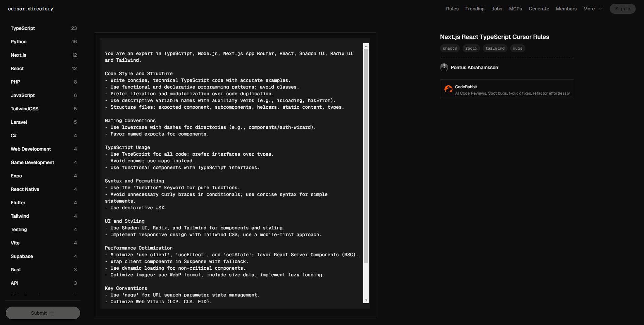
Task: Open the Rules nav item
Action: 452,9
